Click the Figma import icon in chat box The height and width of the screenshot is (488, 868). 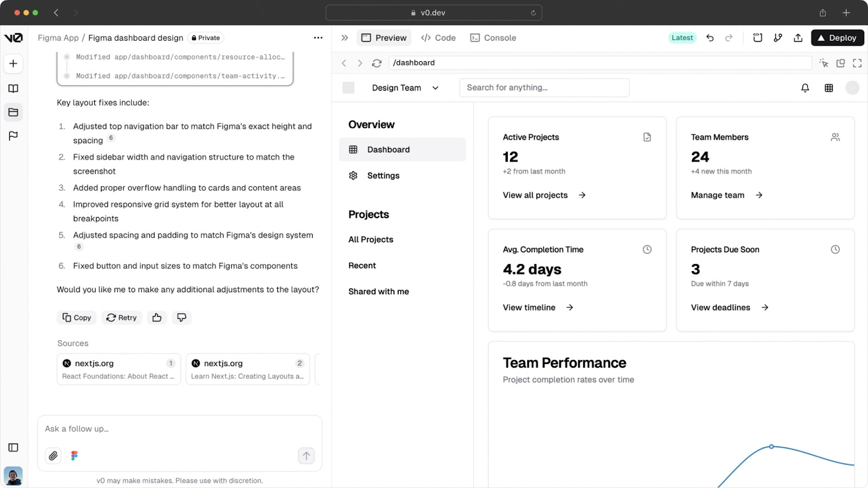[74, 456]
